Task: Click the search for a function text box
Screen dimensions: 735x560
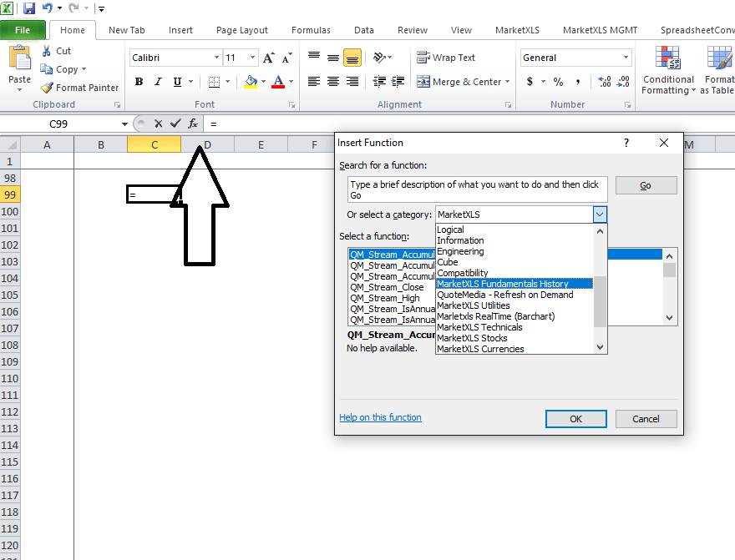Action: click(477, 189)
